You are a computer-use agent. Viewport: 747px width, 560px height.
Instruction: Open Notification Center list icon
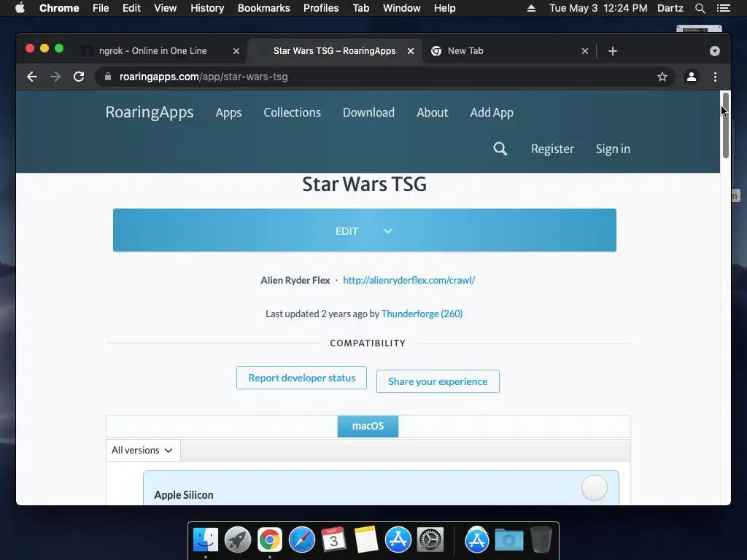click(723, 8)
